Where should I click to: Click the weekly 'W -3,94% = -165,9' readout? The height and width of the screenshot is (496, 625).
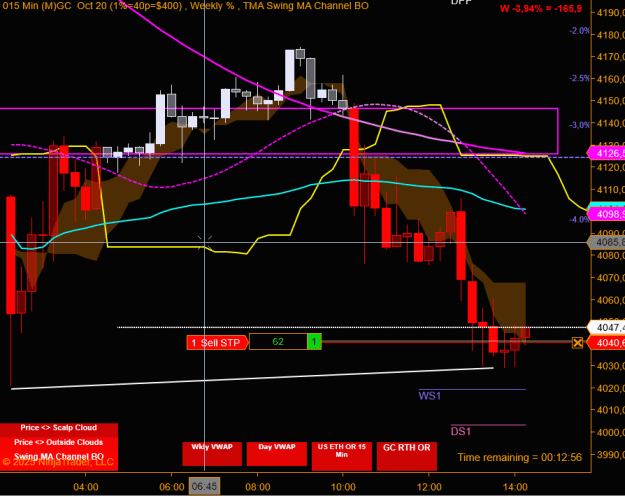pos(541,8)
